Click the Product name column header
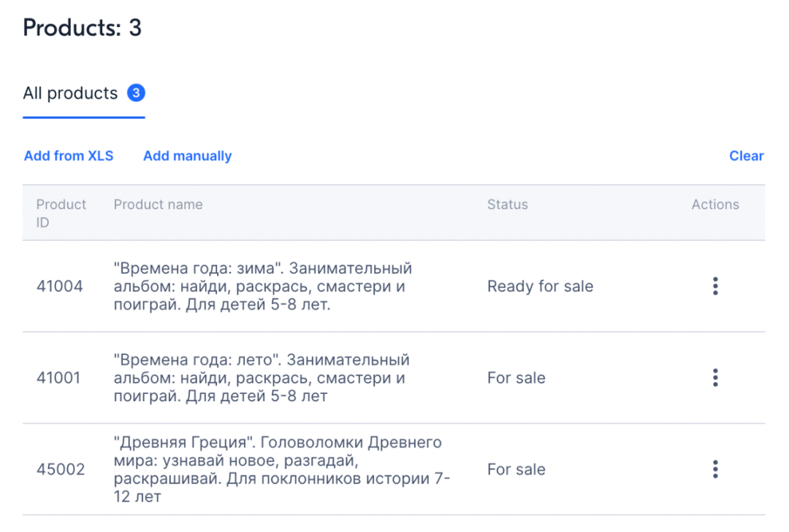Image resolution: width=789 pixels, height=532 pixels. (158, 205)
